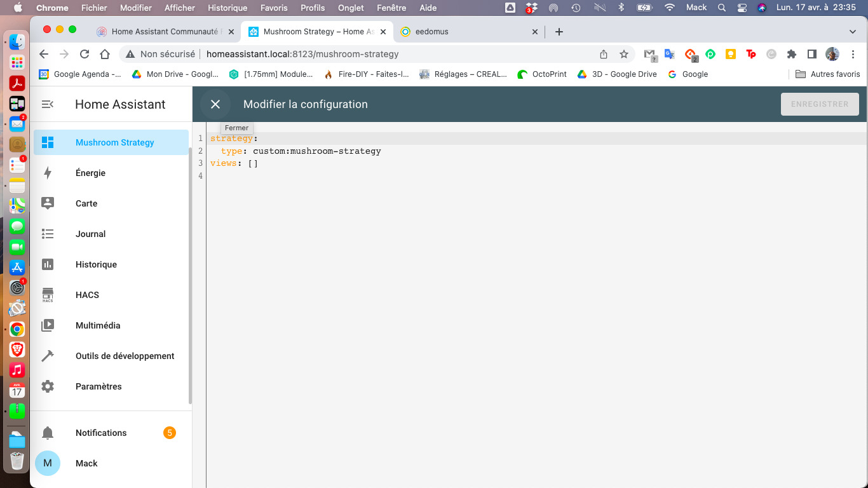Open the Chrome three-dot menu
This screenshot has width=868, height=488.
pyautogui.click(x=853, y=54)
